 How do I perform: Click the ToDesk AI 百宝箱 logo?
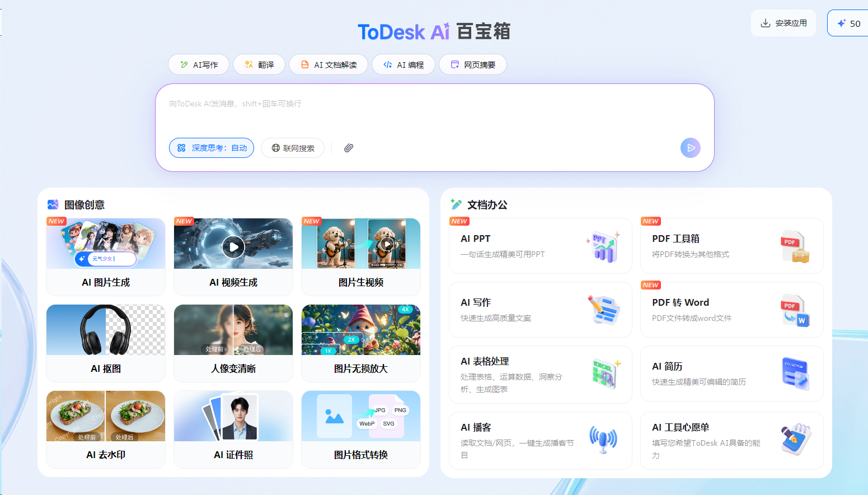(x=434, y=31)
